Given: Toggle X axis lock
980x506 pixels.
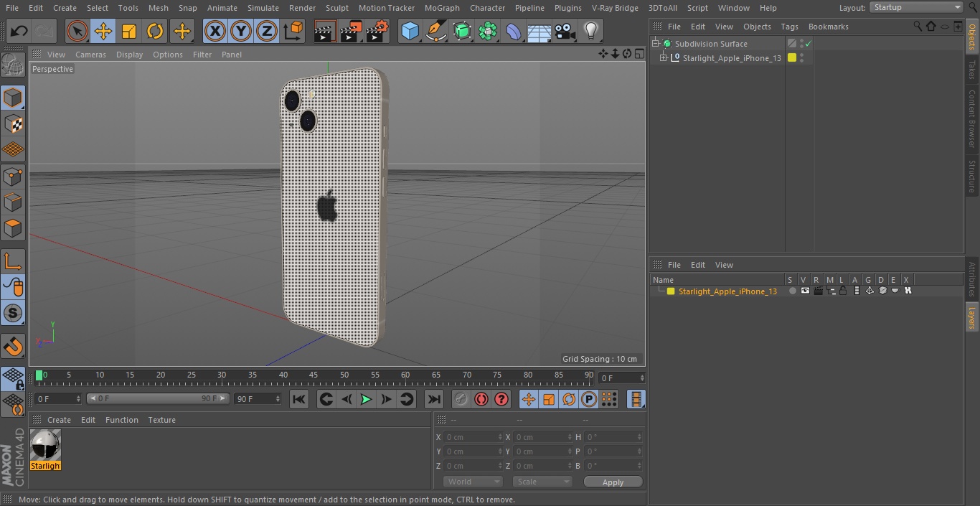Looking at the screenshot, I should (x=215, y=31).
